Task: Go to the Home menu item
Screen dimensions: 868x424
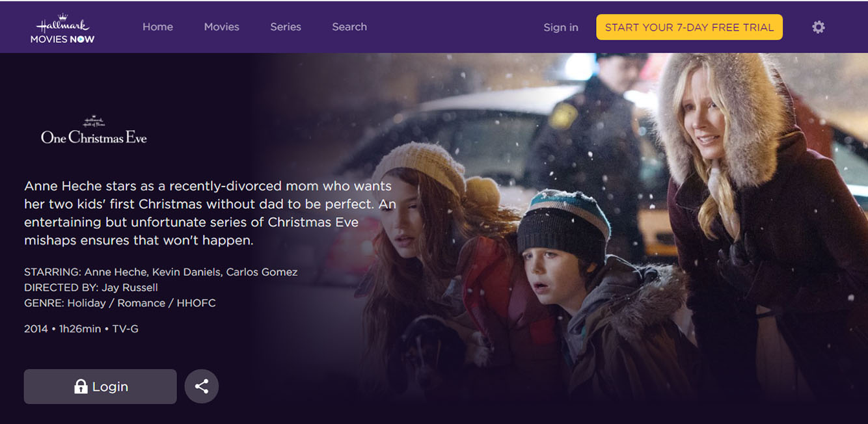Action: tap(158, 27)
